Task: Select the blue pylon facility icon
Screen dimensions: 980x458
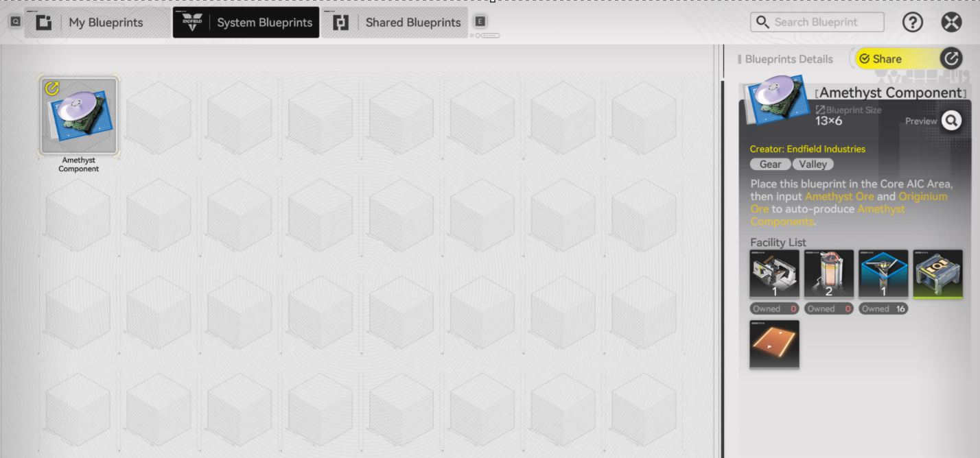Action: pyautogui.click(x=883, y=274)
